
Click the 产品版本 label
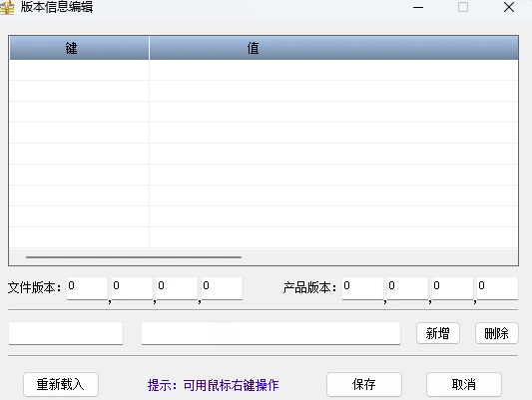309,288
